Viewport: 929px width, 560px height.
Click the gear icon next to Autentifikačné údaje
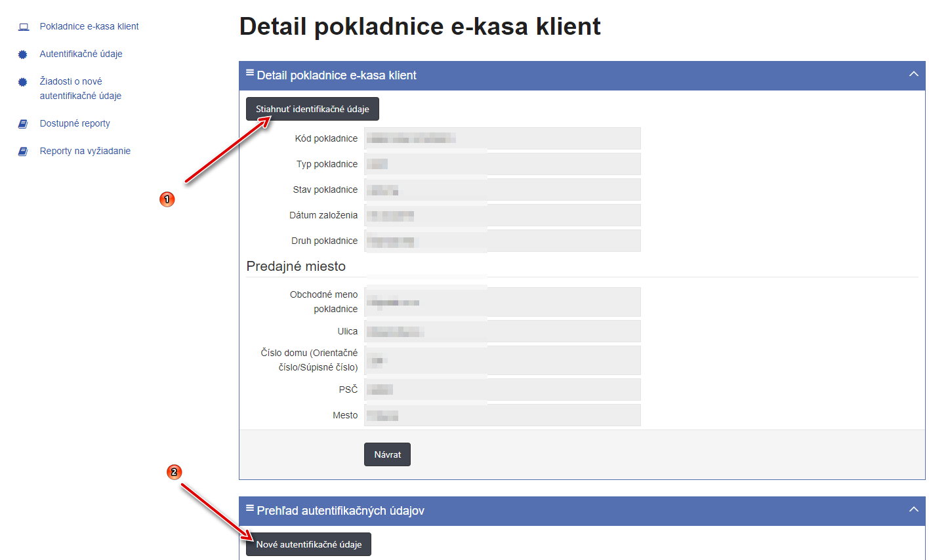coord(23,54)
